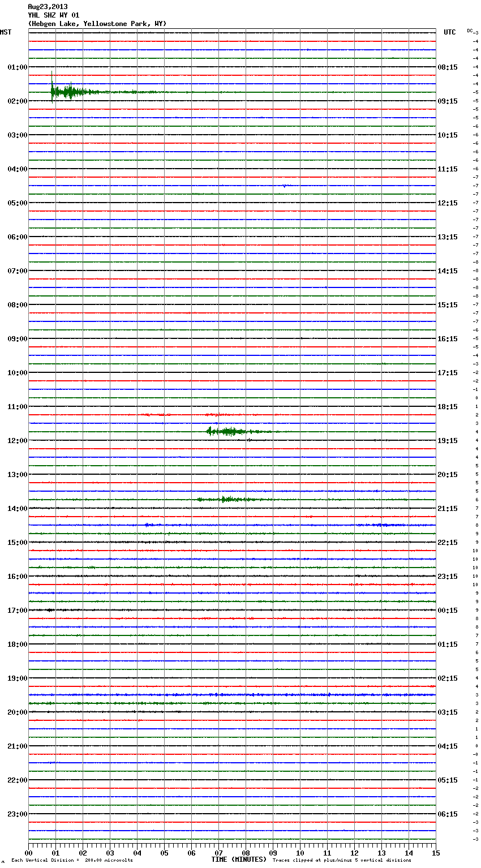Click minute tick label 15 on bottom axis
This screenshot has width=481, height=868.
(x=436, y=853)
